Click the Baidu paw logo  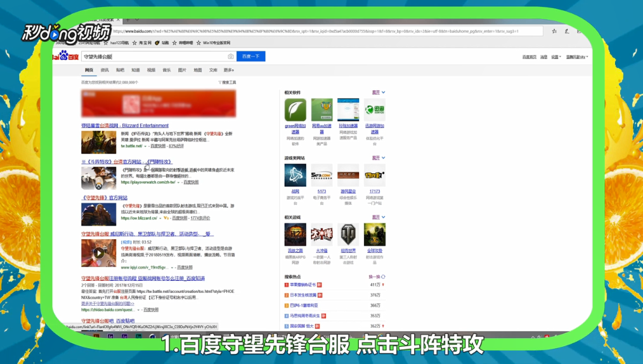tap(63, 55)
